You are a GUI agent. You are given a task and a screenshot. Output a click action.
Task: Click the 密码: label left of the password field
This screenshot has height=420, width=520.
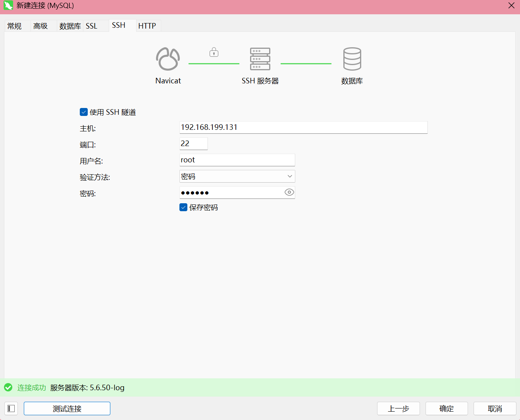[88, 194]
